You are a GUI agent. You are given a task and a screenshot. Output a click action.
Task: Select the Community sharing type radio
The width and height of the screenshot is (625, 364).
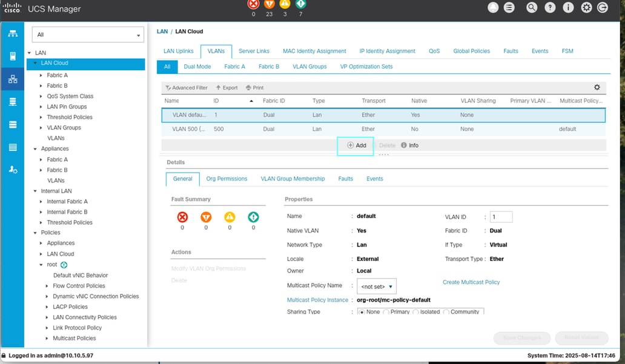click(446, 312)
